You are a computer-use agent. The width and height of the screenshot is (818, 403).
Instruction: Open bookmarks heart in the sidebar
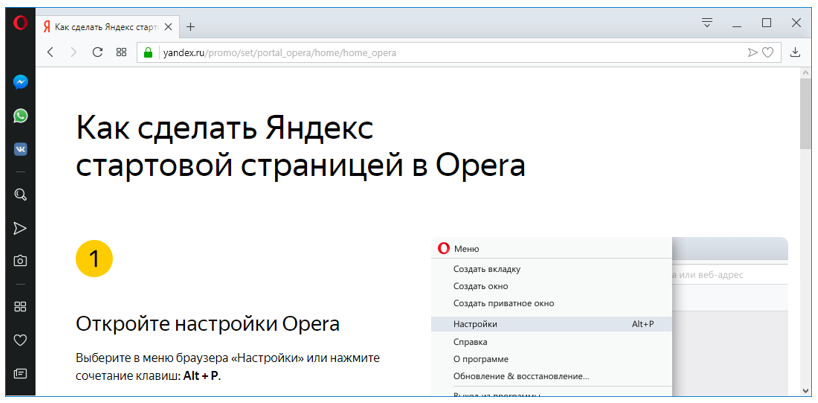coord(20,340)
